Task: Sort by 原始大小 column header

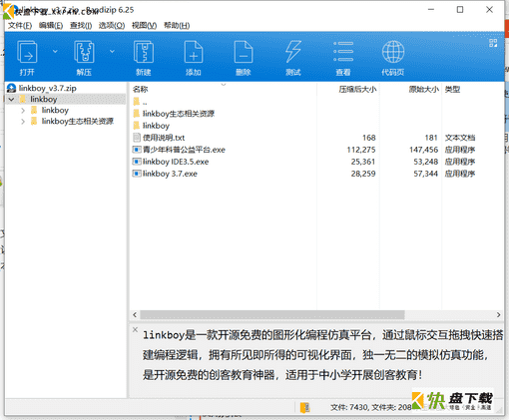Action: (x=423, y=89)
